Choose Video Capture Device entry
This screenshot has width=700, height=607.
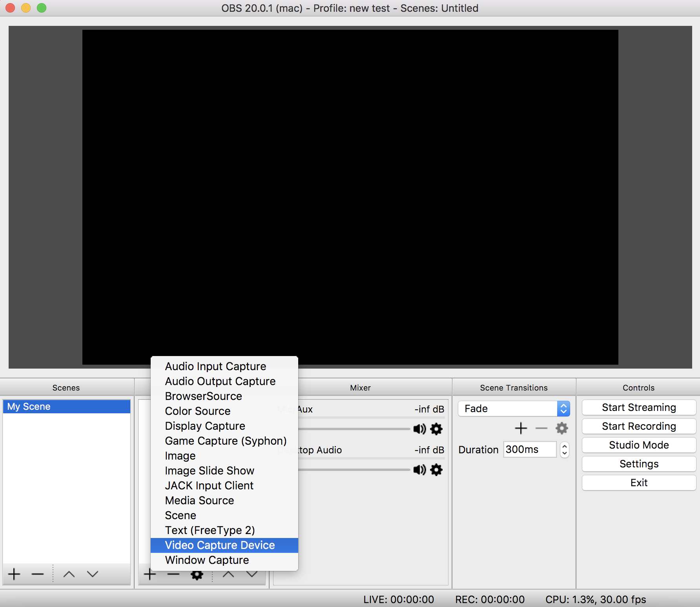tap(224, 545)
